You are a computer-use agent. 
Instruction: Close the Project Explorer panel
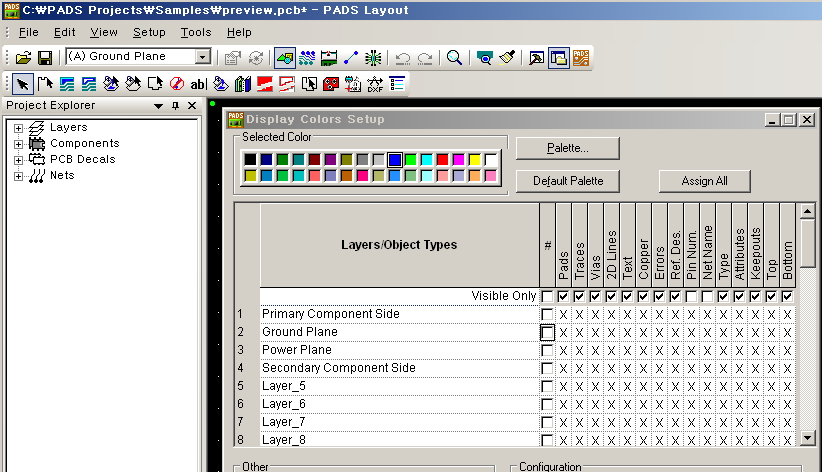pos(192,106)
